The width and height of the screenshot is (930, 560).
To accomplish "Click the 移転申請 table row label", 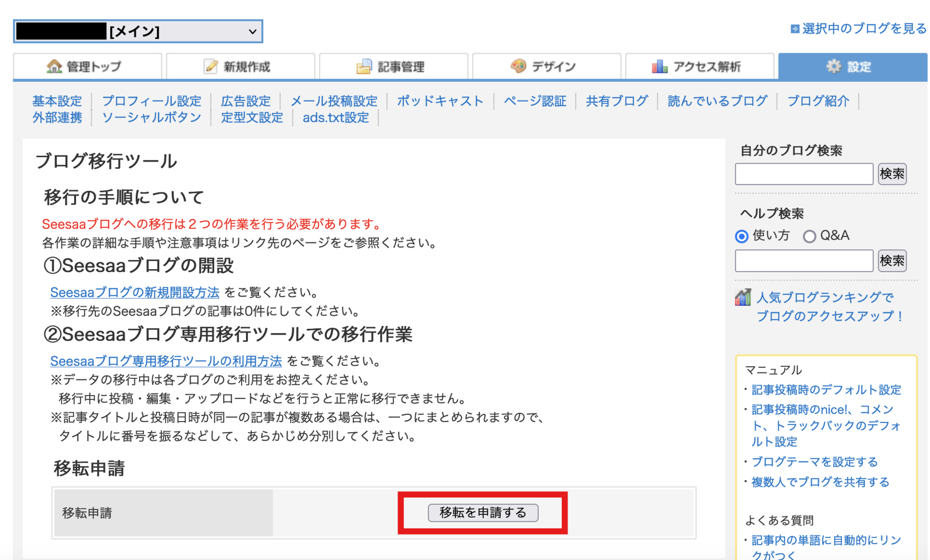I will coord(87,513).
